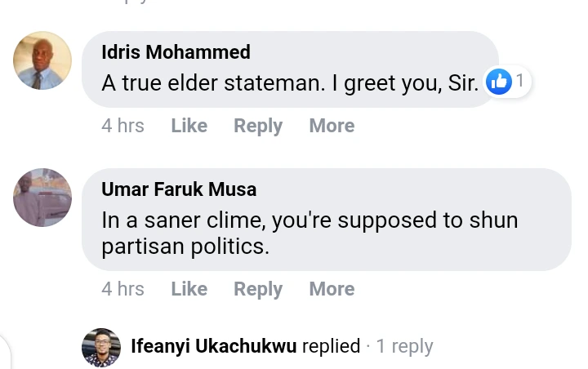Open timestamp on Umar Faruk Musa's comment
The height and width of the screenshot is (369, 588).
pyautogui.click(x=122, y=289)
